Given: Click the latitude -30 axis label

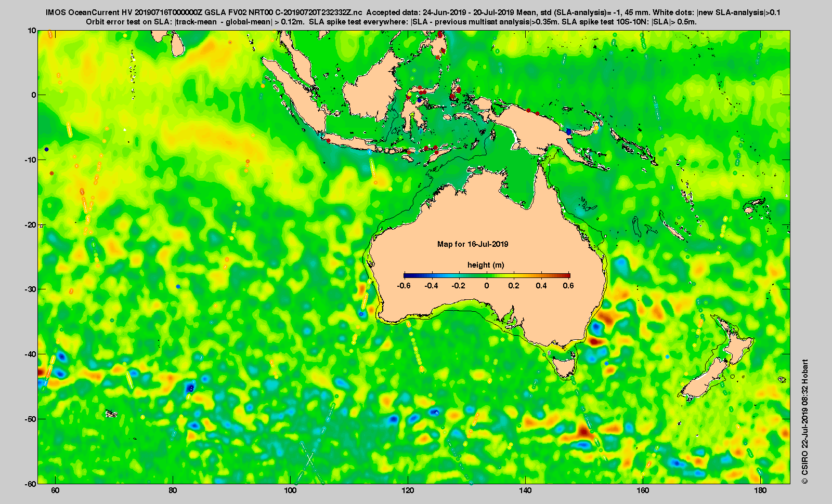Looking at the screenshot, I should tap(30, 289).
